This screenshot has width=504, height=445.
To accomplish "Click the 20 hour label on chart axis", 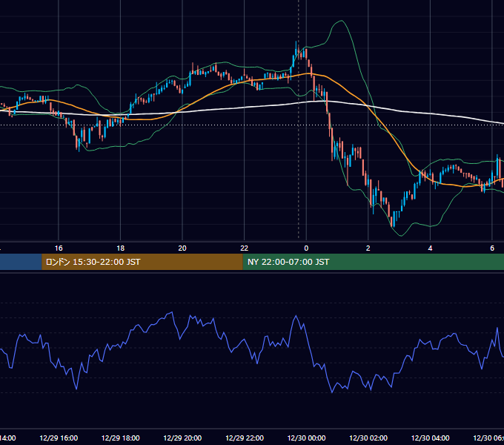I will [x=182, y=248].
